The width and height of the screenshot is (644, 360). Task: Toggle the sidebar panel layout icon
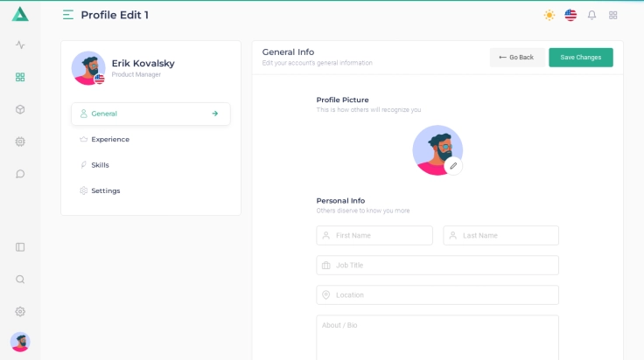tap(20, 247)
